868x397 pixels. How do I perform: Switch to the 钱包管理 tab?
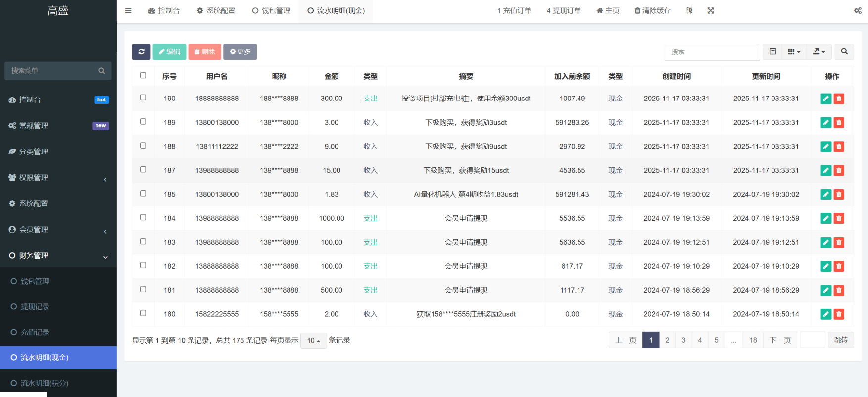tap(271, 10)
